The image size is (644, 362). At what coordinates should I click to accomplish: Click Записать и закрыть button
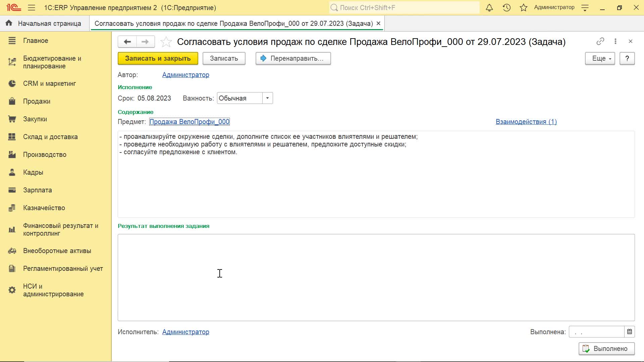[x=158, y=58]
